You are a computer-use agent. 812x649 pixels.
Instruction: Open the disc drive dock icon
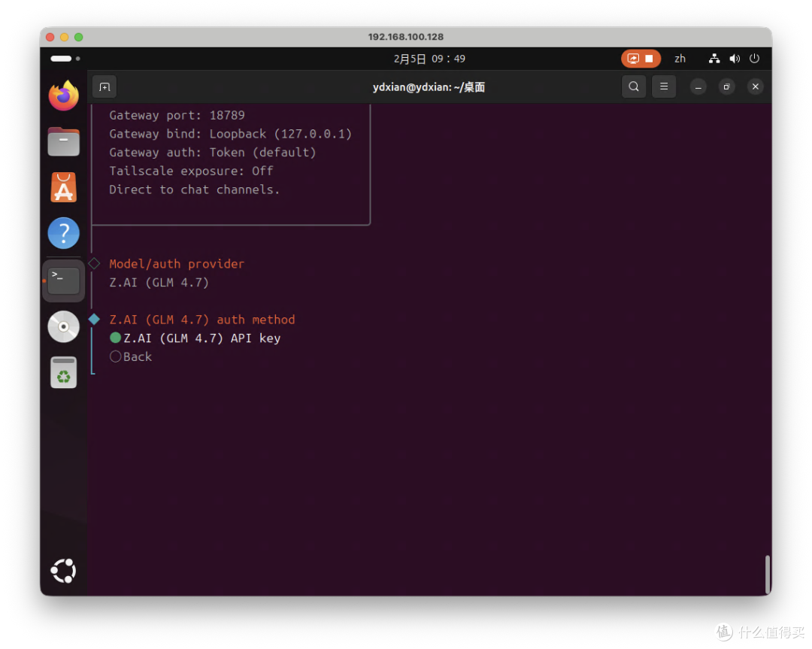click(x=64, y=326)
